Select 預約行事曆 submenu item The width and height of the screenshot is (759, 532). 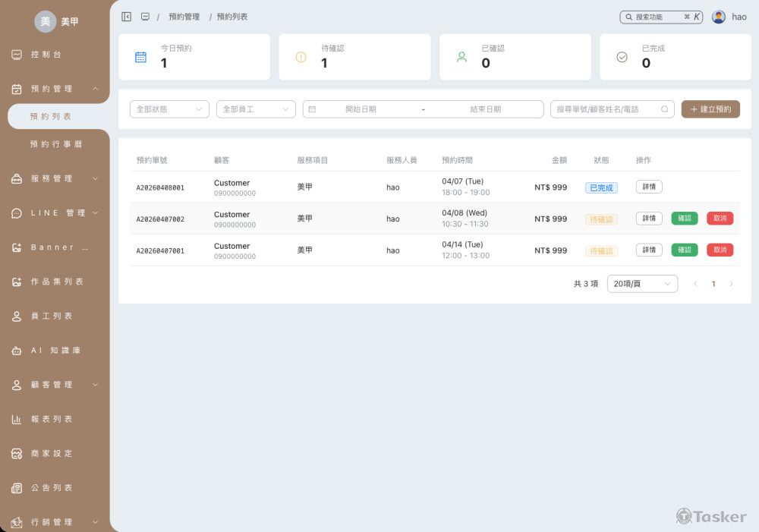click(x=55, y=143)
